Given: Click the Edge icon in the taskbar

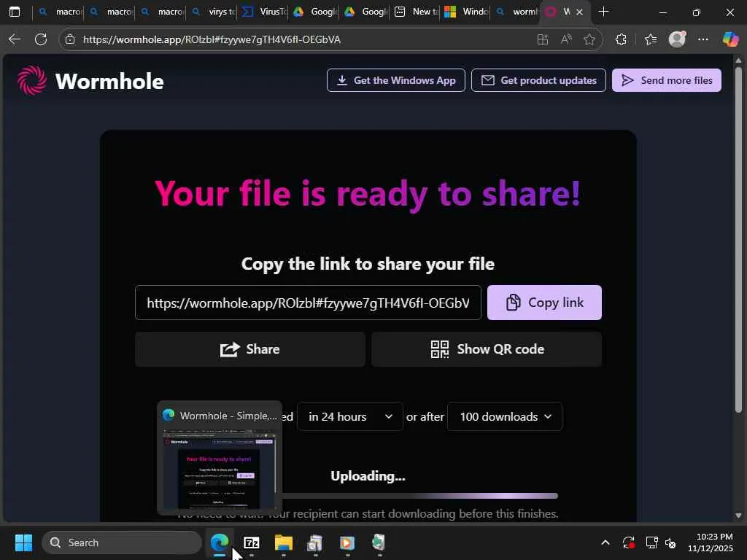Looking at the screenshot, I should (220, 542).
